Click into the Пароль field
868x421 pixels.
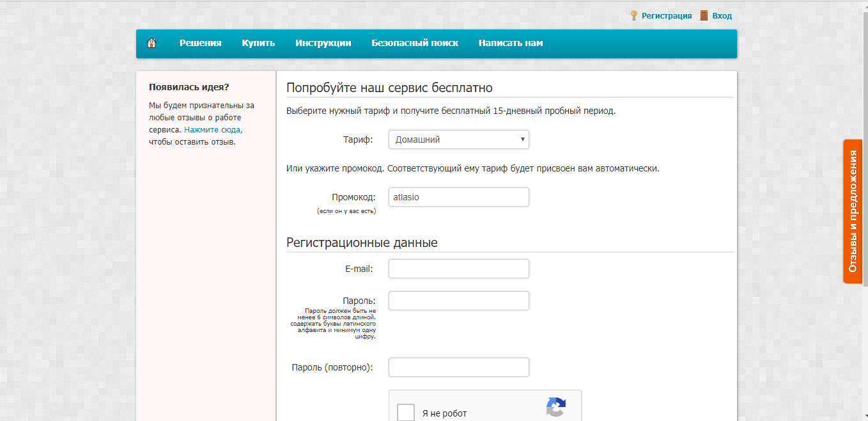pyautogui.click(x=458, y=301)
